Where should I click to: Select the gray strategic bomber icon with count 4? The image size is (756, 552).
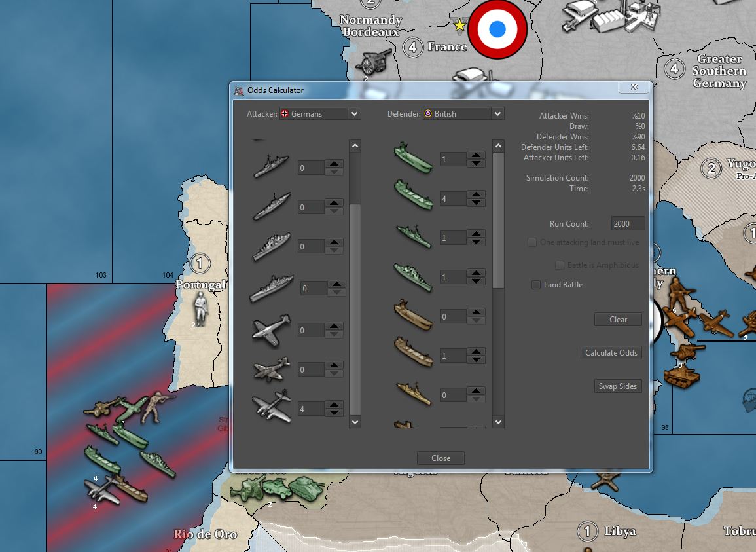(272, 406)
